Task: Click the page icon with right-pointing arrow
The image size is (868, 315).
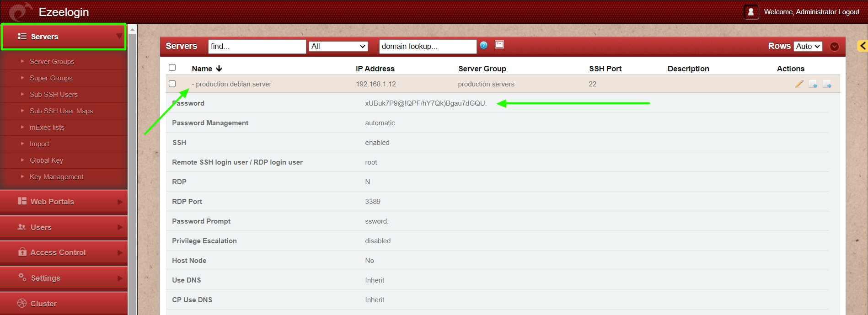Action: 827,84
